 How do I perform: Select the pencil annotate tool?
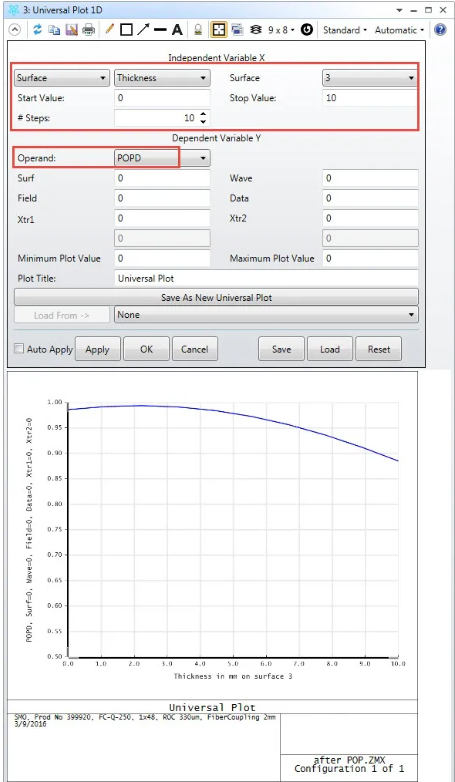[109, 30]
